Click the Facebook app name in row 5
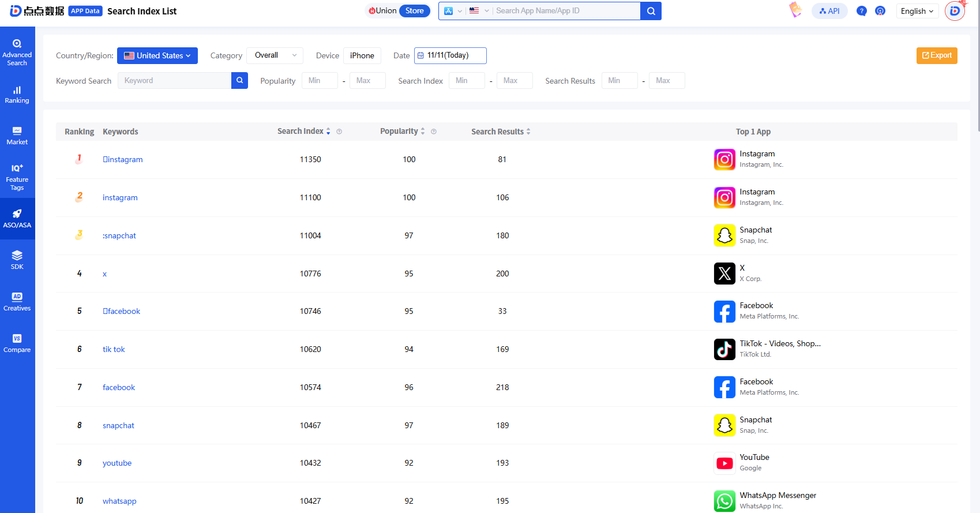The height and width of the screenshot is (513, 980). pyautogui.click(x=756, y=306)
